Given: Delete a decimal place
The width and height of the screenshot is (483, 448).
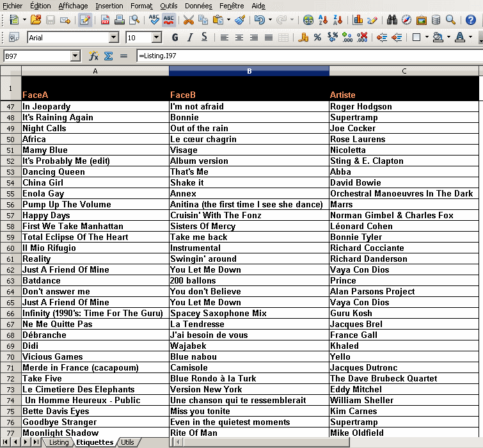Looking at the screenshot, I should 362,38.
